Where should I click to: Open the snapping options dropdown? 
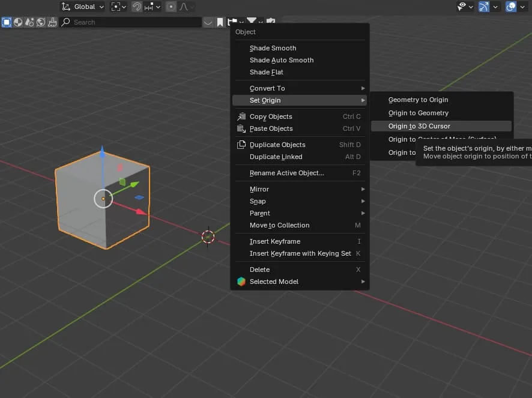[152, 7]
